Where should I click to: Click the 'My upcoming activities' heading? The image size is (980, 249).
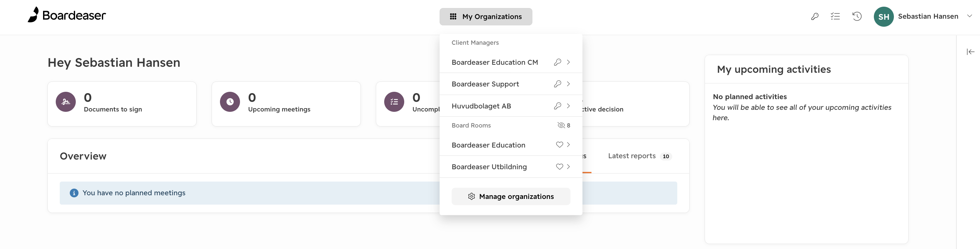coord(774,69)
